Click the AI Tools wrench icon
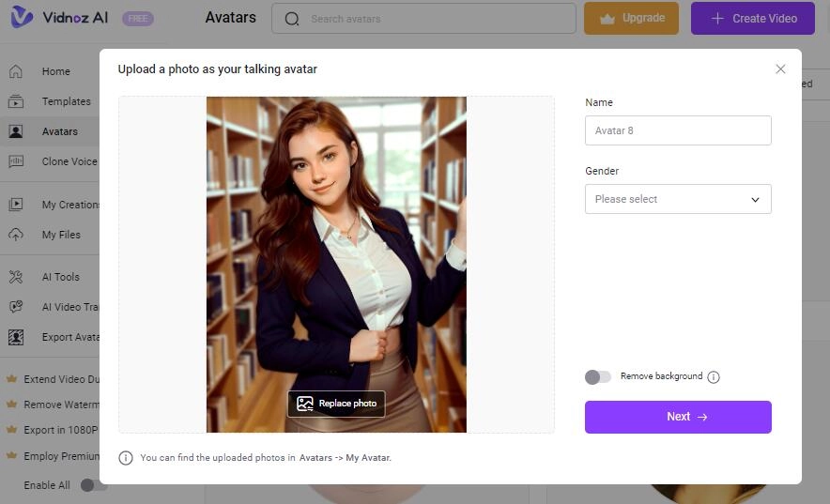Image resolution: width=830 pixels, height=504 pixels. (16, 277)
